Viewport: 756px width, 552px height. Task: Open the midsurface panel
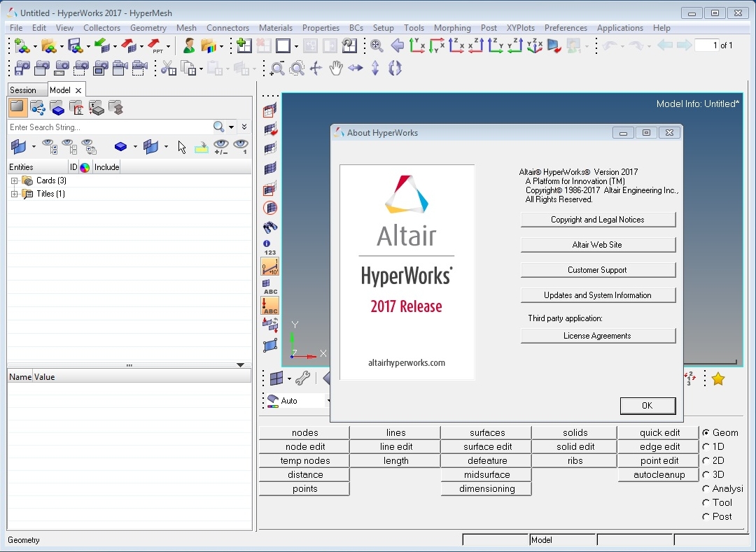click(x=486, y=474)
